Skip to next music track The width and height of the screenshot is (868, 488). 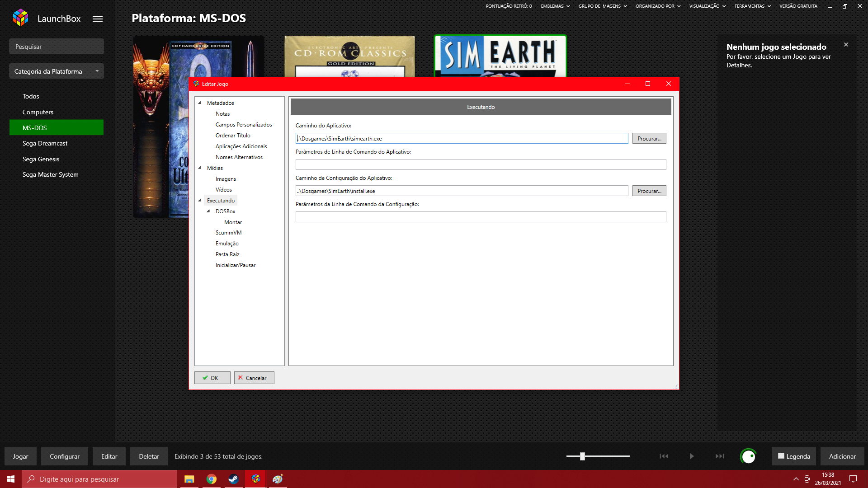click(720, 456)
